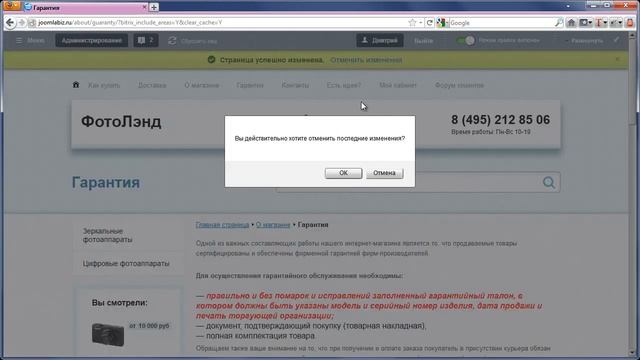Click the Google search input field
This screenshot has width=640, height=360.
(x=501, y=23)
